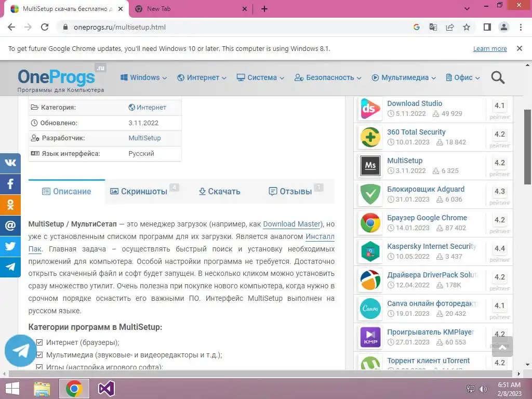Open Visual Studio from taskbar

click(106, 389)
